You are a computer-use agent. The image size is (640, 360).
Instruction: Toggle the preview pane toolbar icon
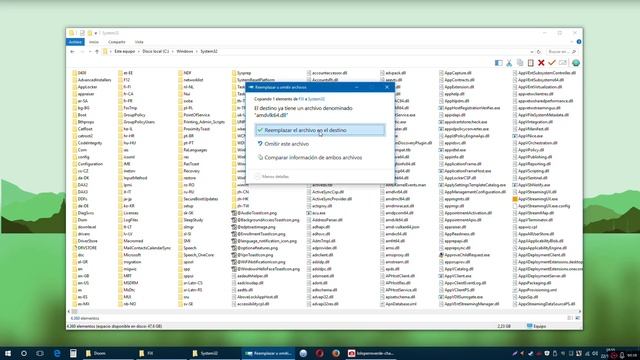coord(498,63)
